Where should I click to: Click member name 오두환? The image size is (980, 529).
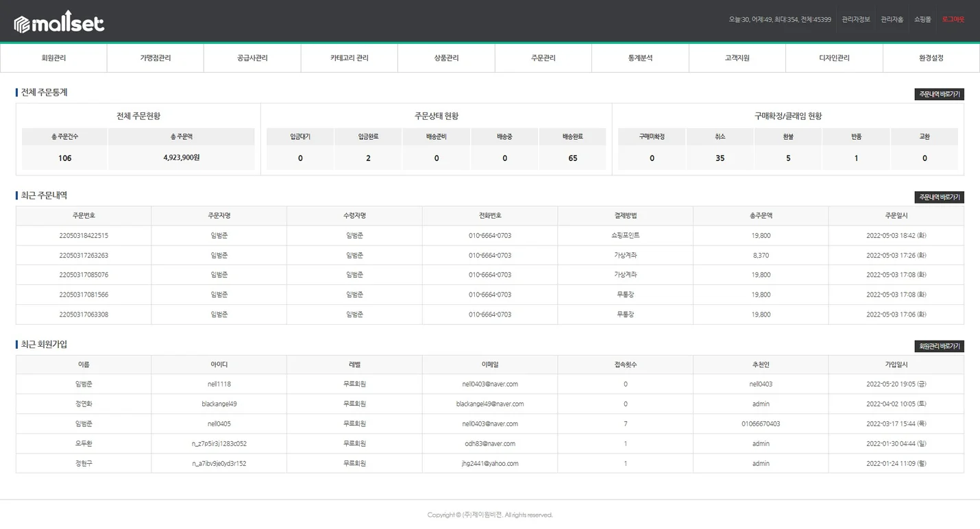[x=84, y=444]
